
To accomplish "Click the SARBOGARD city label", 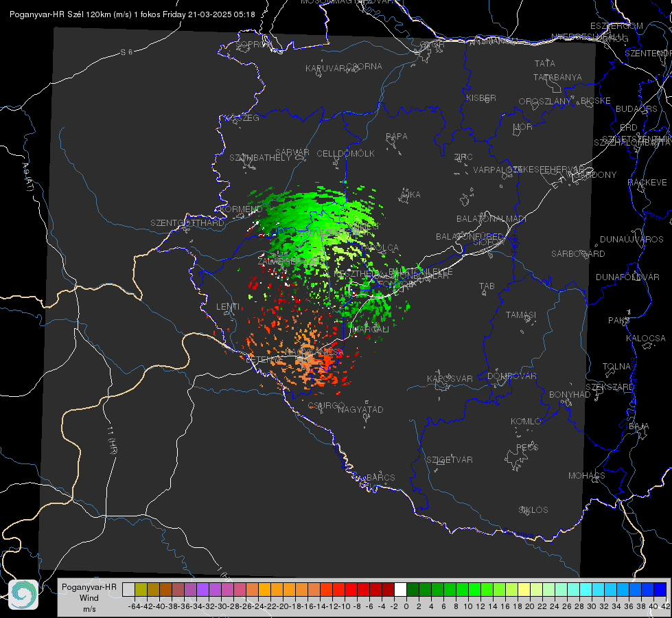I will coord(578,254).
